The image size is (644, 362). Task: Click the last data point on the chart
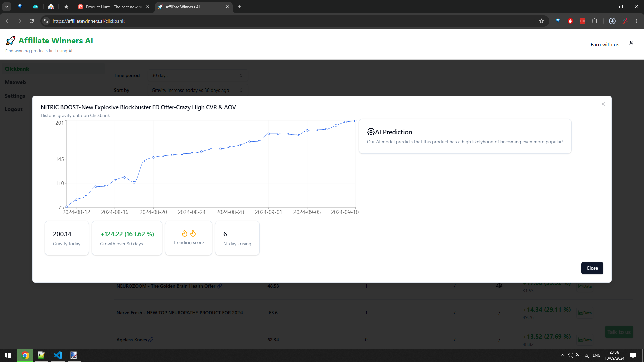(x=355, y=121)
